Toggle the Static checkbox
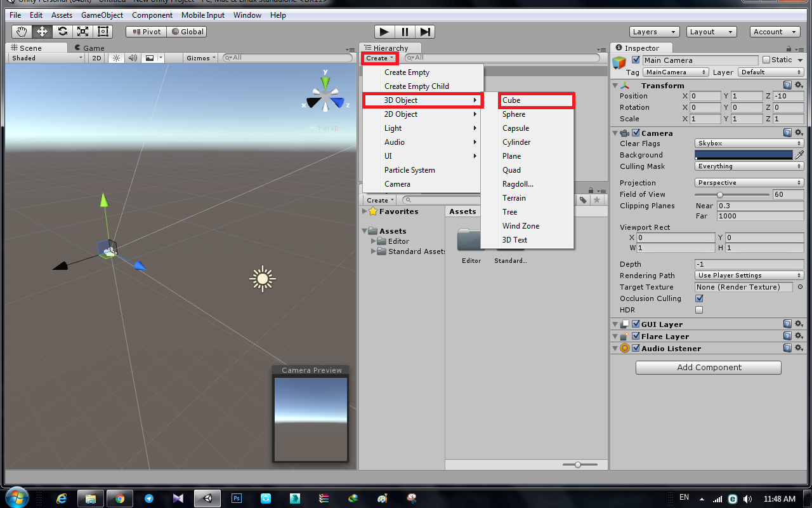812x508 pixels. click(766, 60)
